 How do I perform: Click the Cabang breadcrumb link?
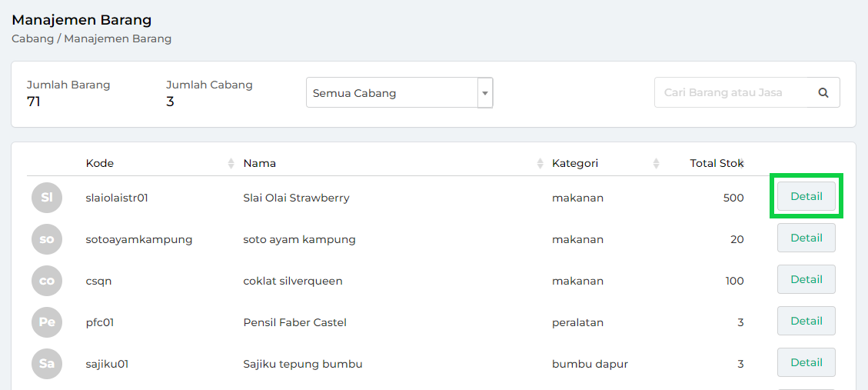pos(32,38)
